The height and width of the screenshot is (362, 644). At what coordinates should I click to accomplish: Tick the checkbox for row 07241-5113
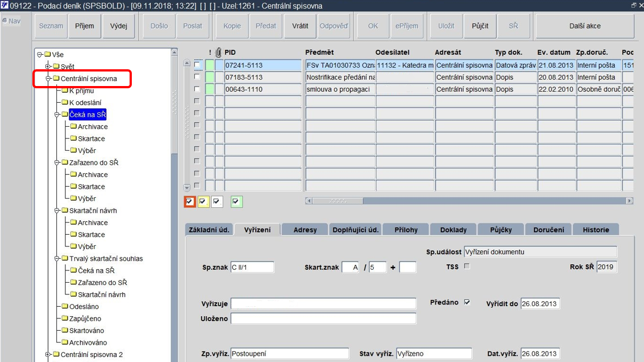click(x=197, y=64)
